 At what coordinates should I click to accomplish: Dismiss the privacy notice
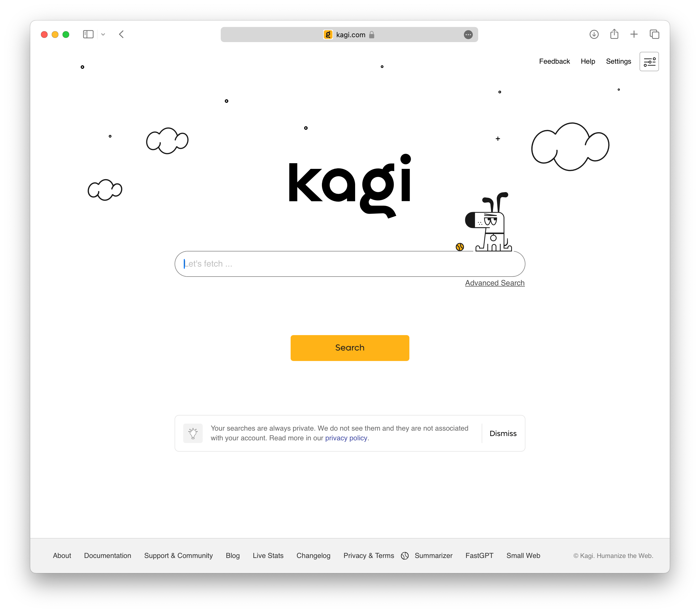tap(503, 433)
